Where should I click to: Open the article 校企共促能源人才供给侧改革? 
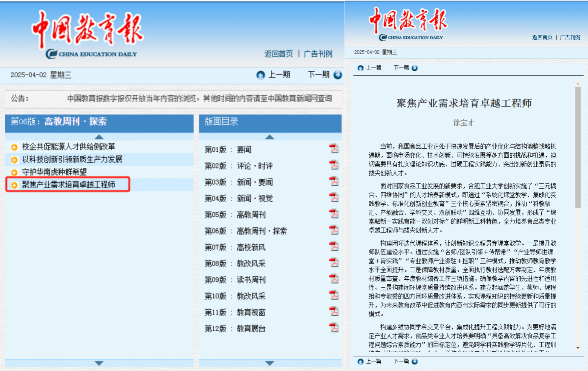pyautogui.click(x=68, y=147)
